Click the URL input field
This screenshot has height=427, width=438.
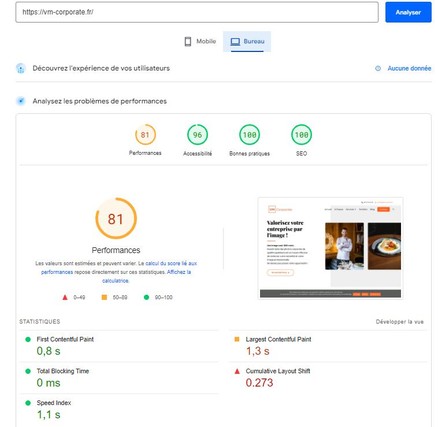(197, 12)
